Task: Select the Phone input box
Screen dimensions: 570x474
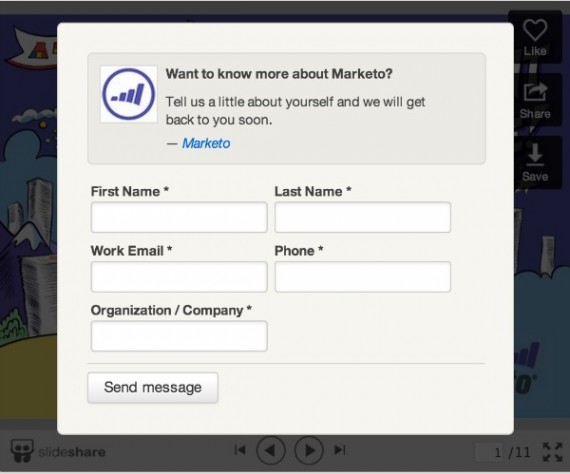Action: [x=363, y=277]
